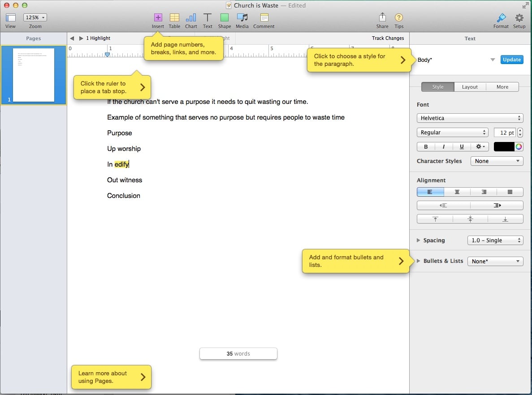Add a Comment using the toolbar

(x=264, y=18)
